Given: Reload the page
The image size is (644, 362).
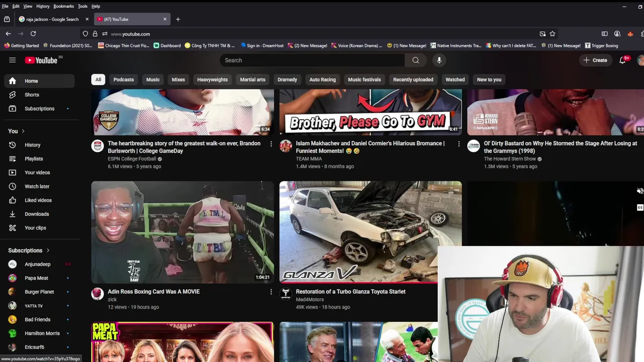Looking at the screenshot, I should point(33,34).
